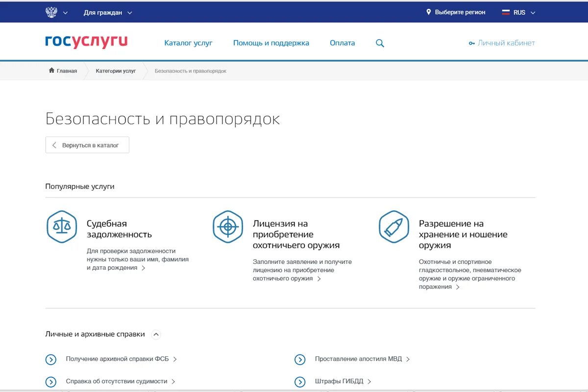
Task: Click arrow after hunting license description
Action: 319,279
